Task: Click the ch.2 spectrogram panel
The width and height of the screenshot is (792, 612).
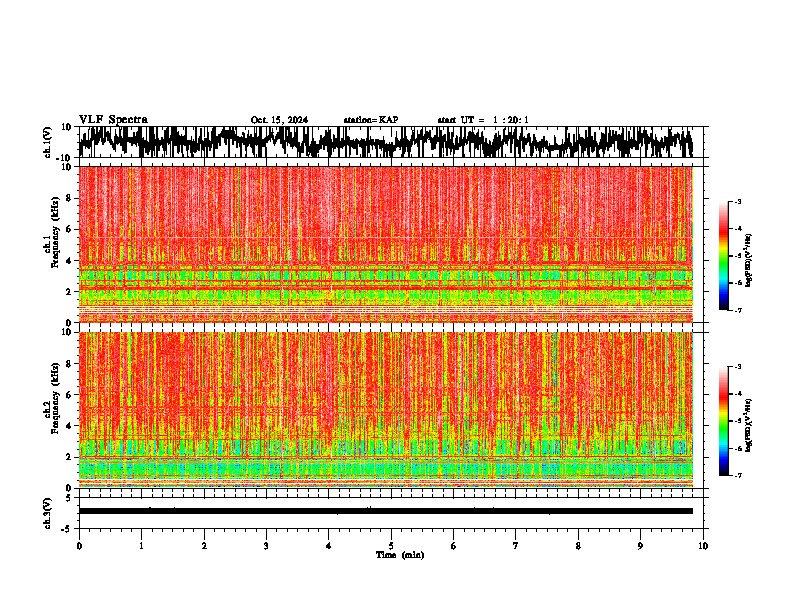Action: click(x=386, y=410)
